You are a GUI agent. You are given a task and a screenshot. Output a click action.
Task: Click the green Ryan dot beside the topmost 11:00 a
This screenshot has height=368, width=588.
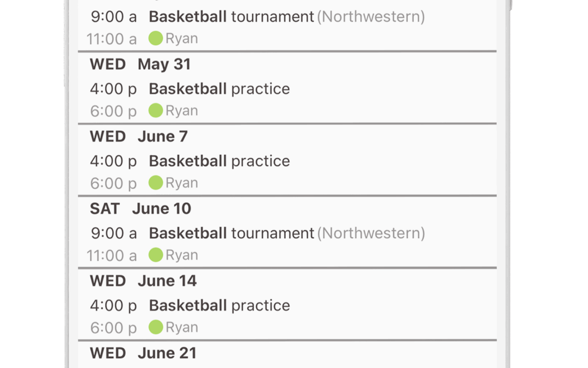coord(156,38)
